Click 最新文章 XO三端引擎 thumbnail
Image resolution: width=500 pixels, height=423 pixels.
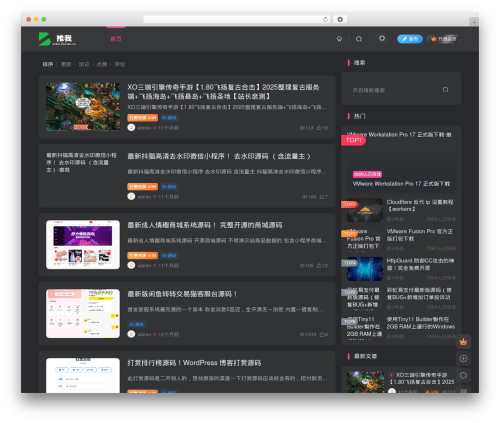(x=365, y=382)
